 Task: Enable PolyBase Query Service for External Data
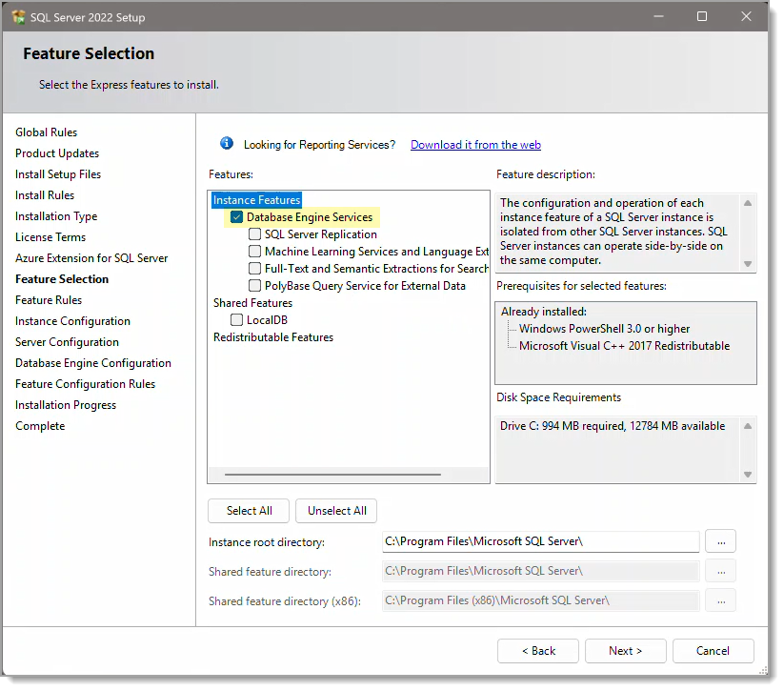pos(254,286)
